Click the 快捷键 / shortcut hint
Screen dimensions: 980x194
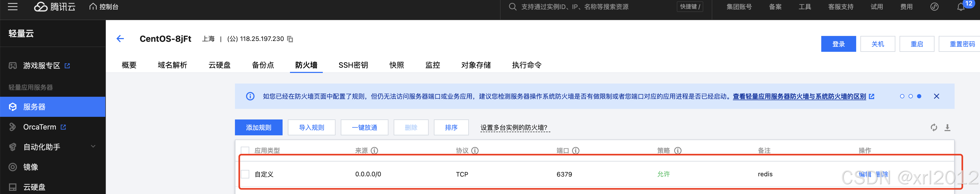click(690, 7)
